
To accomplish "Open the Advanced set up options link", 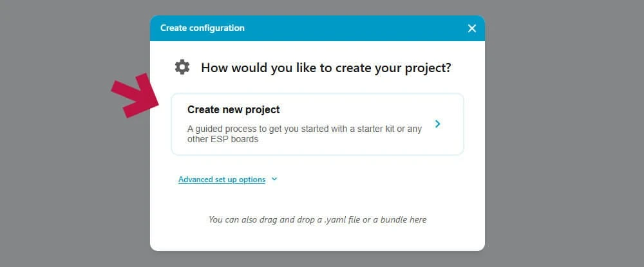I will [222, 180].
